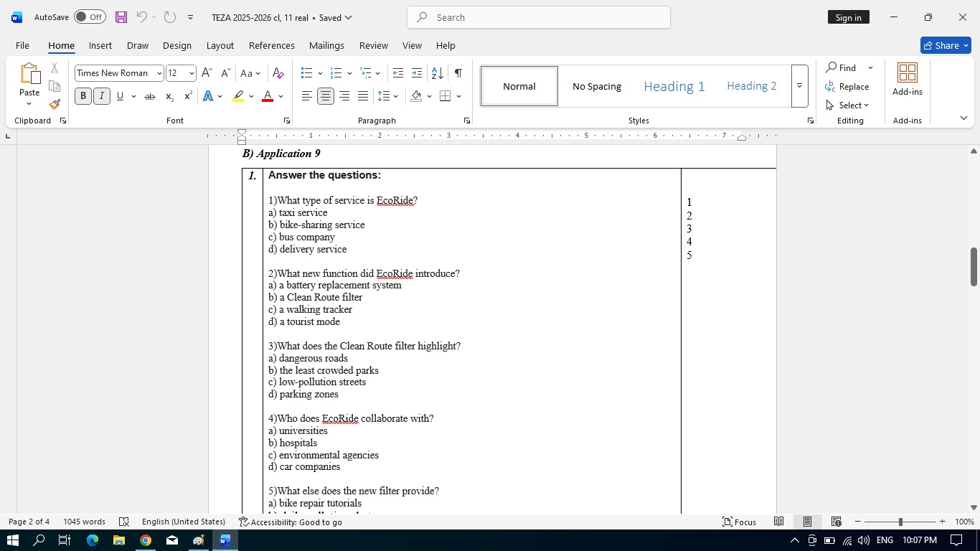Show paragraph marks with pilcrow icon

pyautogui.click(x=458, y=73)
